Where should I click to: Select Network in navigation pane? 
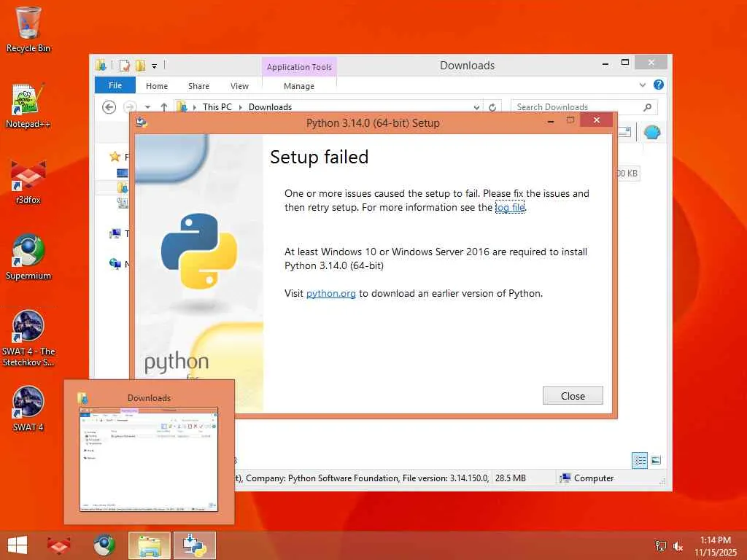(115, 264)
